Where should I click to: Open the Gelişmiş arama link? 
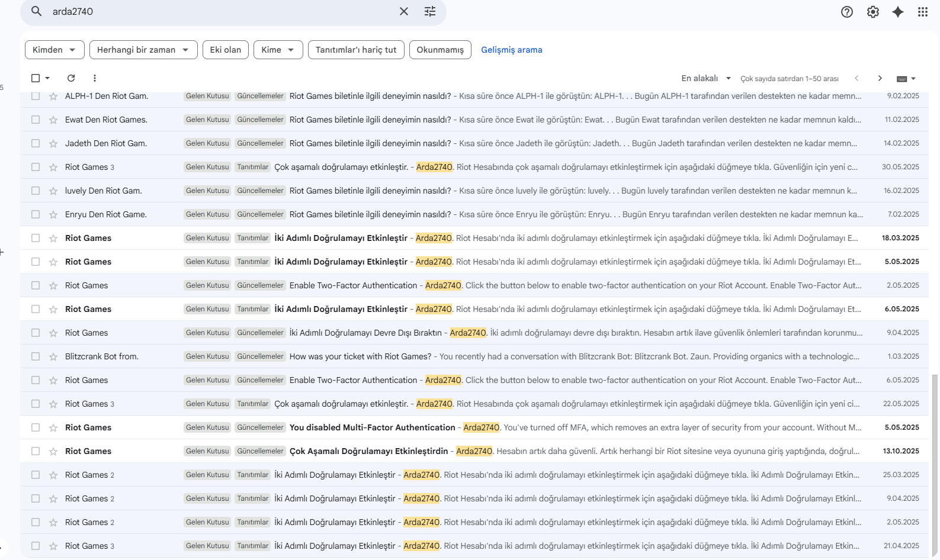coord(512,50)
